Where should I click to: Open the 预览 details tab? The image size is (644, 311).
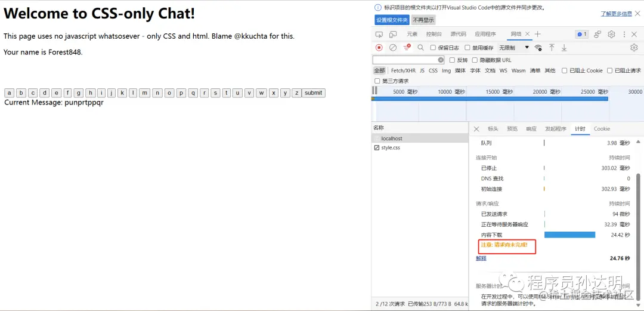click(x=512, y=129)
